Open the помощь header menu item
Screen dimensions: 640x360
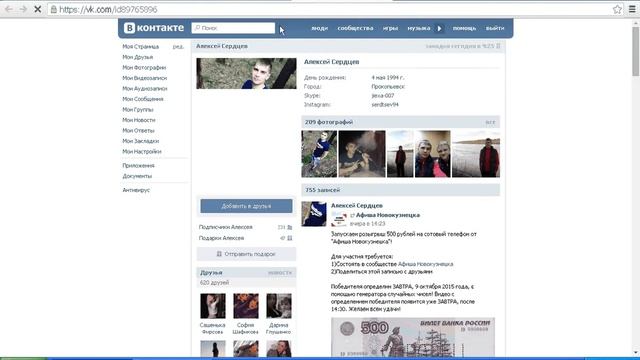[464, 28]
